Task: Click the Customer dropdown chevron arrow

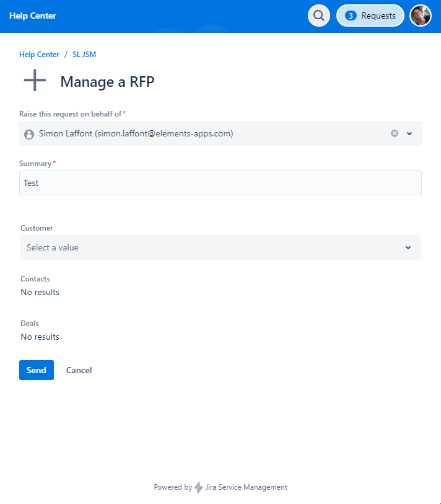Action: click(408, 247)
